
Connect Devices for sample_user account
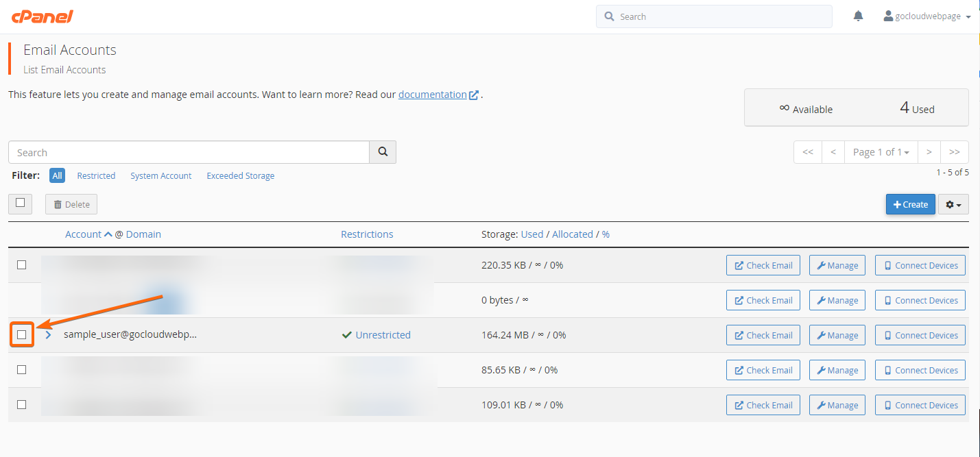click(x=920, y=335)
